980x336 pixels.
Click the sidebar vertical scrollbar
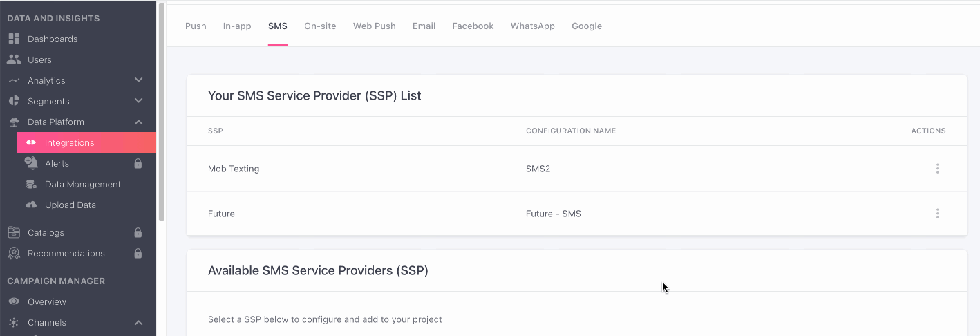162,111
